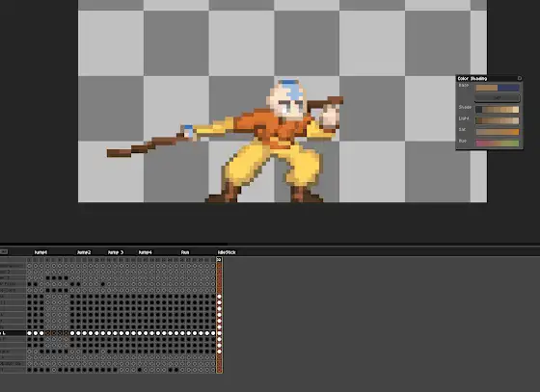Pick the green end of the Hue strip
This screenshot has width=540, height=392.
516,144
